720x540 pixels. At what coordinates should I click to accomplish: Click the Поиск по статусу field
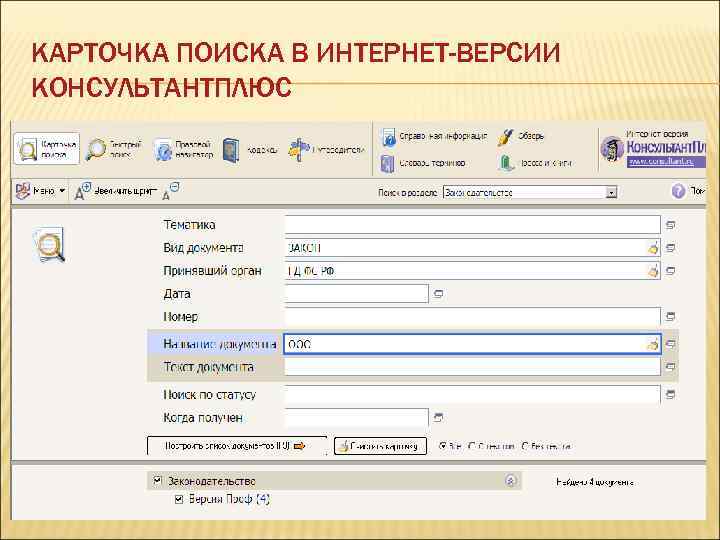(472, 394)
